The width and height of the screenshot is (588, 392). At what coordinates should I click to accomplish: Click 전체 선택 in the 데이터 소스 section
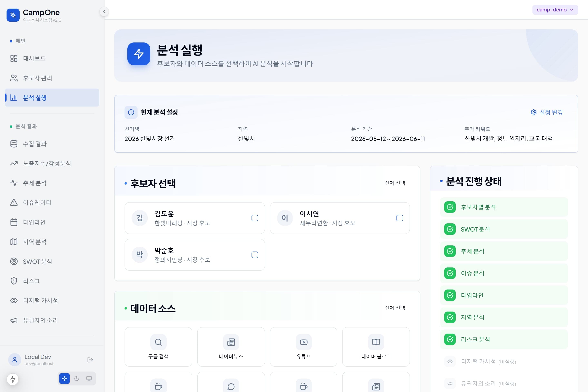[x=395, y=308]
